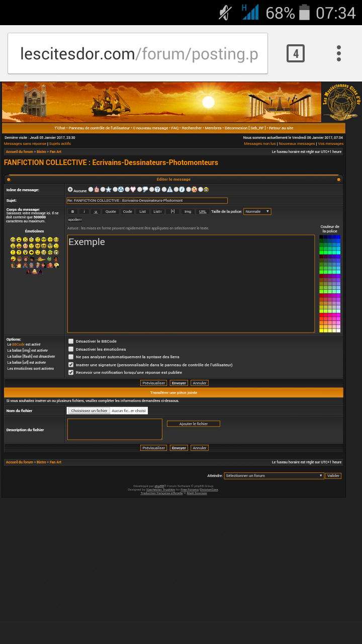Uncheck 'Insérer une signature' option
The height and width of the screenshot is (644, 362).
coord(71,365)
